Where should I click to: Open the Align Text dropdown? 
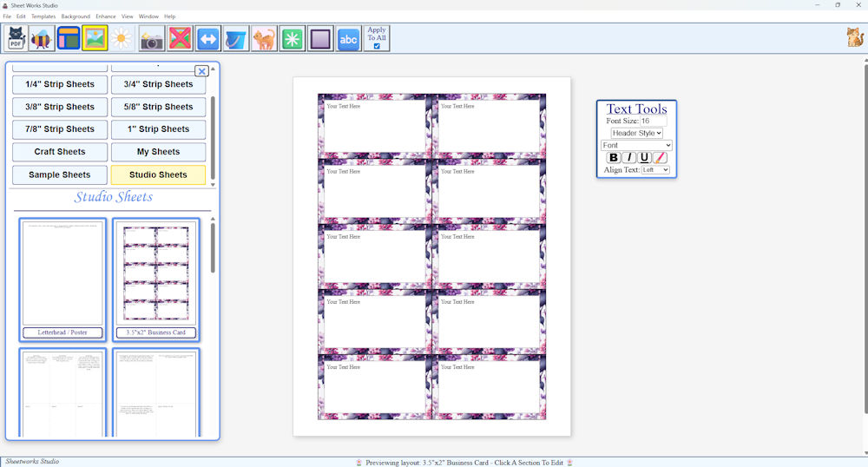tap(655, 170)
